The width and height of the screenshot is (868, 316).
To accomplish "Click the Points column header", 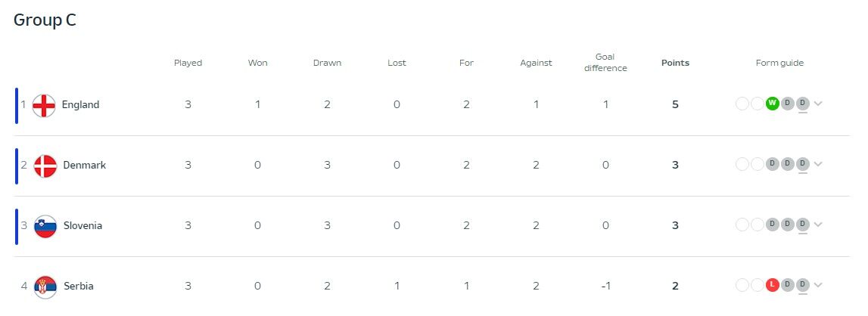I will pyautogui.click(x=675, y=63).
